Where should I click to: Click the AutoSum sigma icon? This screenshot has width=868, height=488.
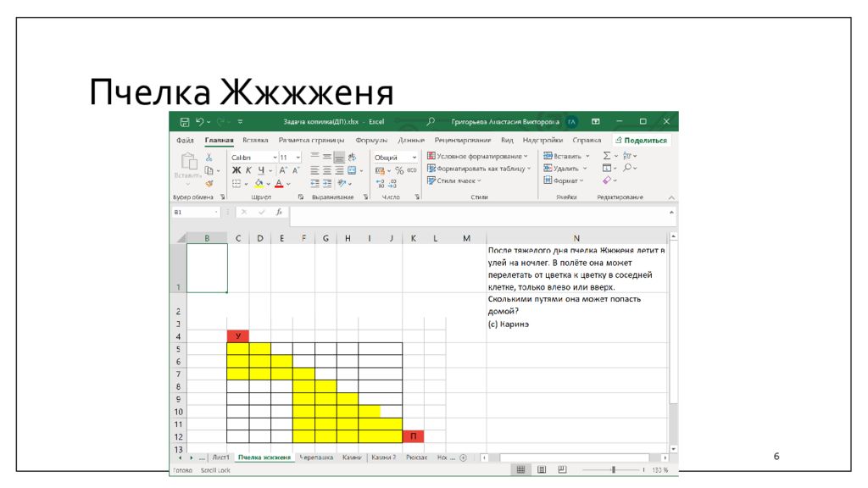[607, 156]
